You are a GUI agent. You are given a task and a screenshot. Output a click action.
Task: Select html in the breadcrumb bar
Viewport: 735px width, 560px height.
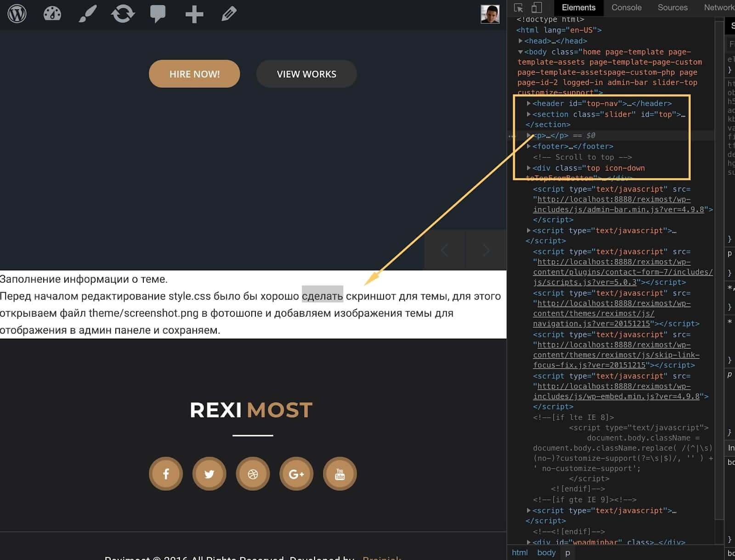coord(520,553)
